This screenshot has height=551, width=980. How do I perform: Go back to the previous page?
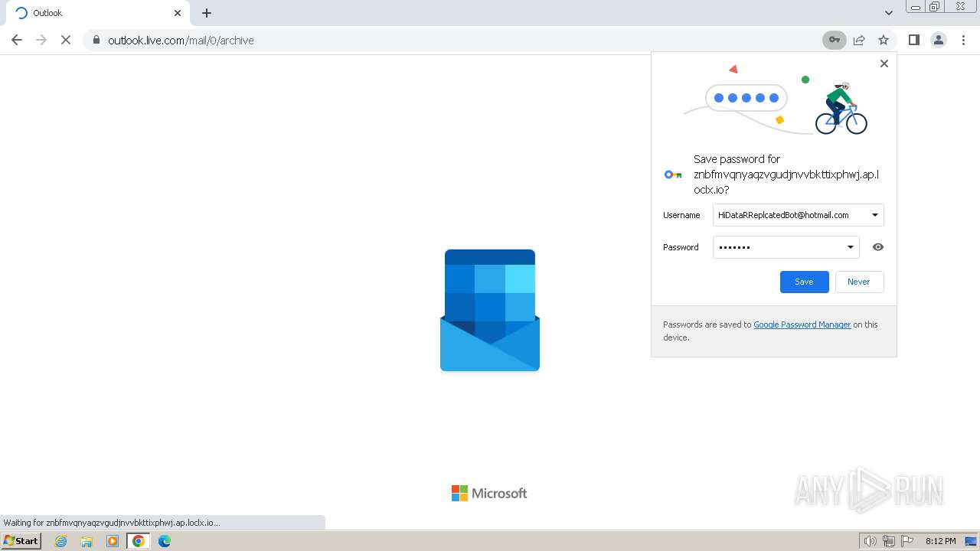pyautogui.click(x=17, y=40)
